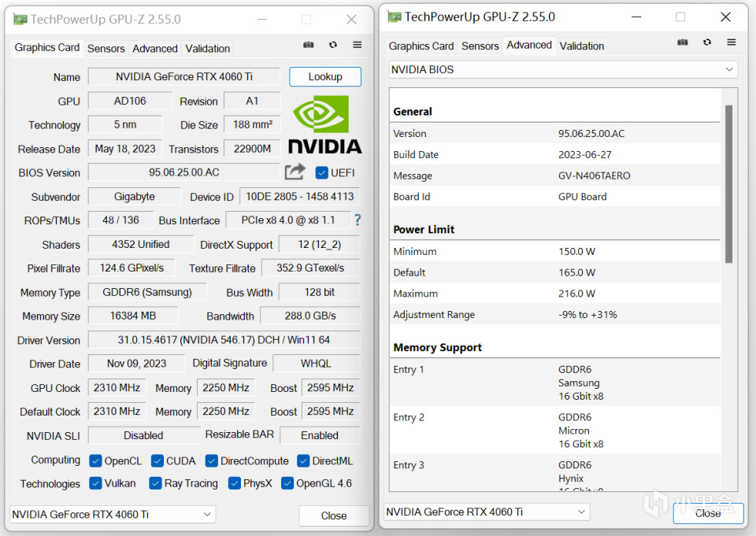Click the Build Date value 2023-06-27
This screenshot has height=536, width=756.
coord(585,155)
